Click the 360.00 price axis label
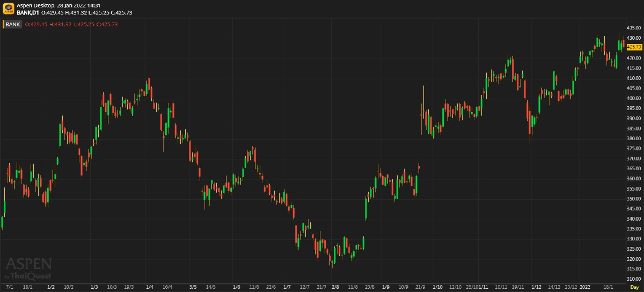This screenshot has width=644, height=292. (634, 179)
